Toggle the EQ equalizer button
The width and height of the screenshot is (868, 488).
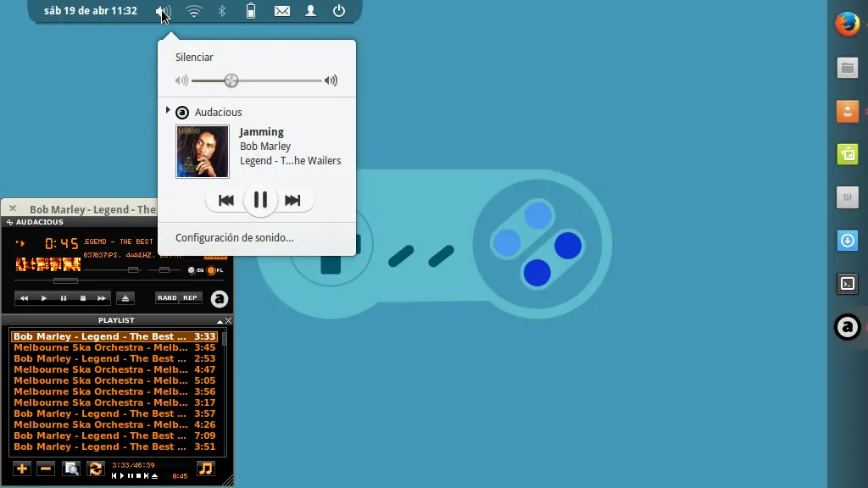(x=196, y=270)
